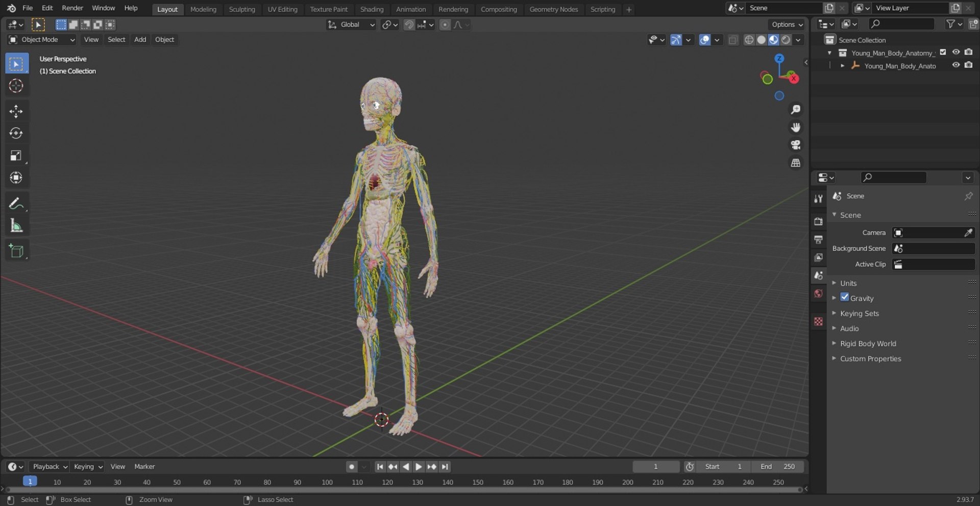The width and height of the screenshot is (980, 506).
Task: Open Global transform orientation dropdown
Action: (x=351, y=25)
